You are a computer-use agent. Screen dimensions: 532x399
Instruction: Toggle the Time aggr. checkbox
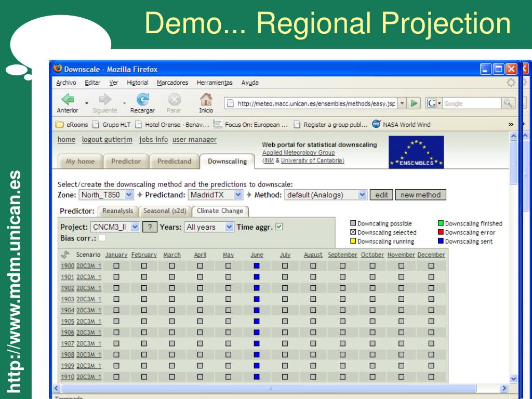pos(279,227)
